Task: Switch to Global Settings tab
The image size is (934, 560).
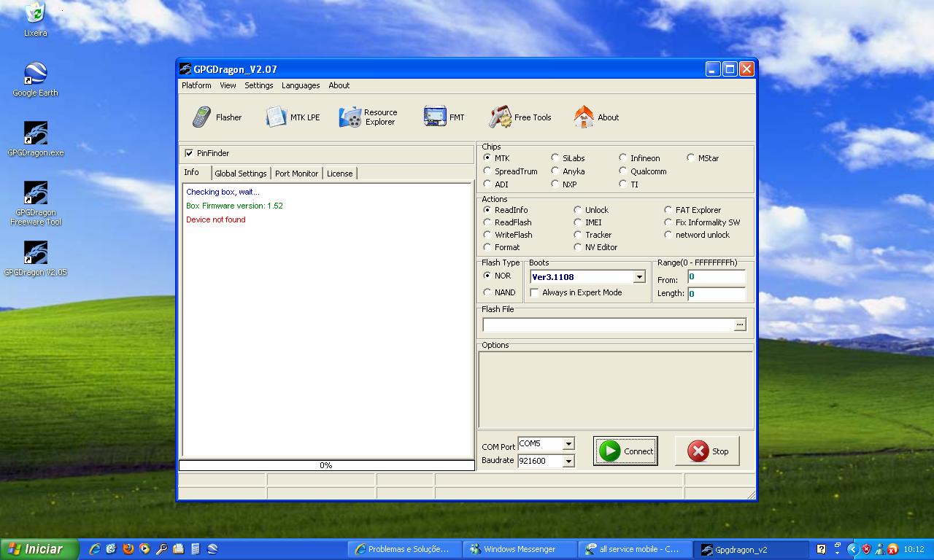Action: pyautogui.click(x=241, y=174)
